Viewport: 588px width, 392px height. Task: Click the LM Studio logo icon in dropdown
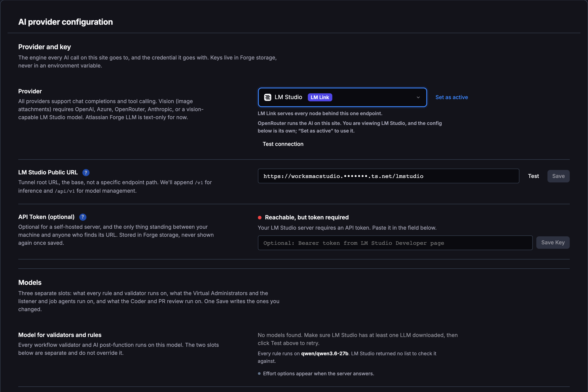click(x=267, y=97)
